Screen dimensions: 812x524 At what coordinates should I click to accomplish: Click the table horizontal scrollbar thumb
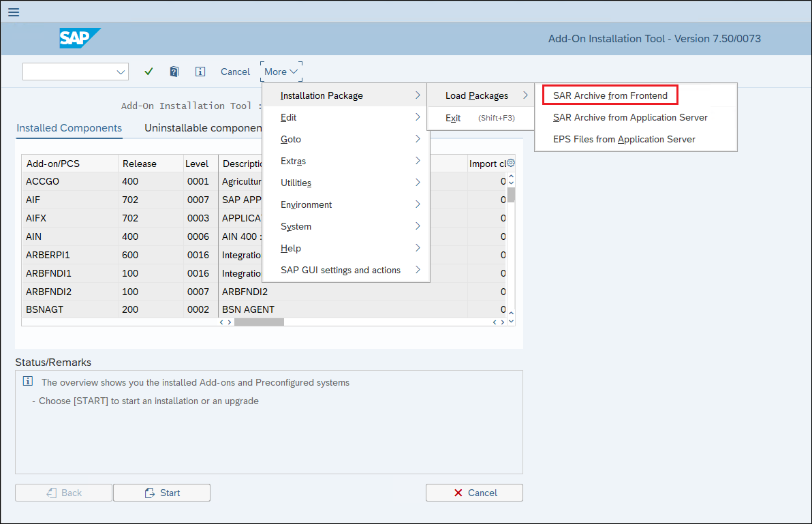point(259,322)
